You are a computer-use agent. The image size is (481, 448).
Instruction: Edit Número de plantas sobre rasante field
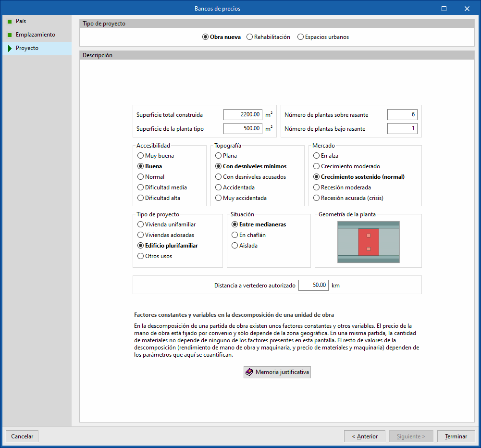tap(402, 114)
